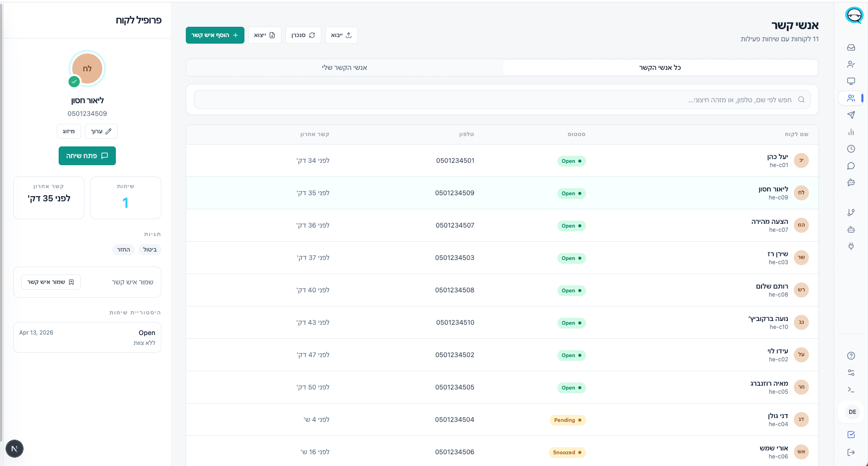View analytics with the bar-chart icon
Viewport: 868px width, 466px height.
[x=851, y=132]
